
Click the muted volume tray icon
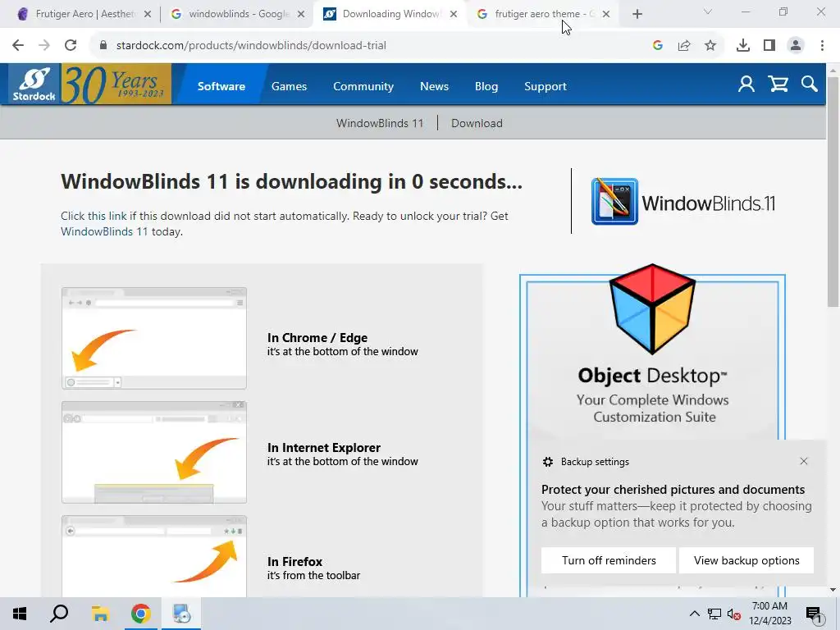(734, 614)
